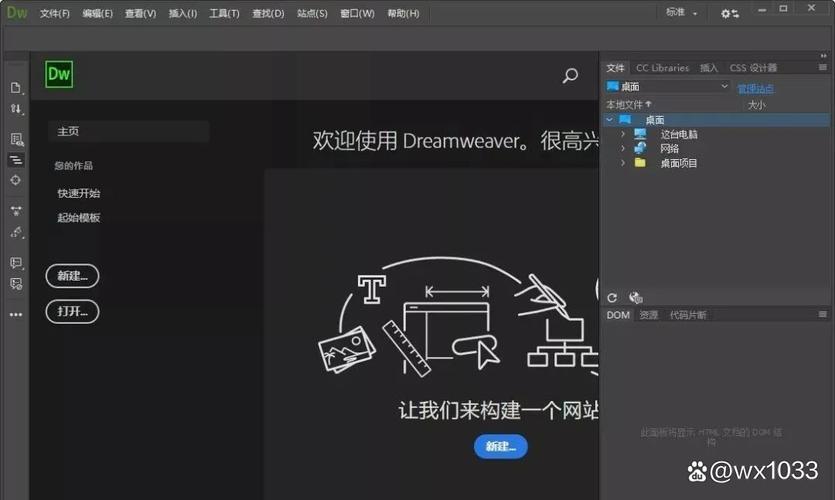Click the magnifier search icon
The height and width of the screenshot is (500, 835).
pos(570,76)
